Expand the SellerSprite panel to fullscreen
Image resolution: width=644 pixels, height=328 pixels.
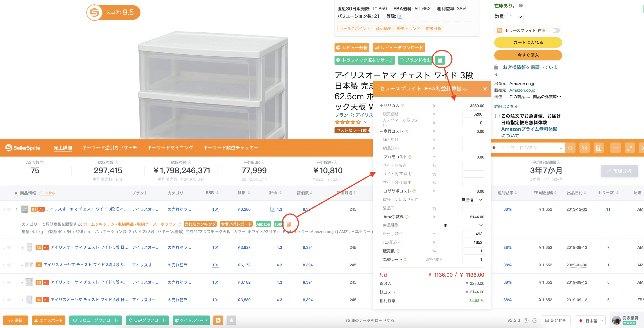click(630, 148)
